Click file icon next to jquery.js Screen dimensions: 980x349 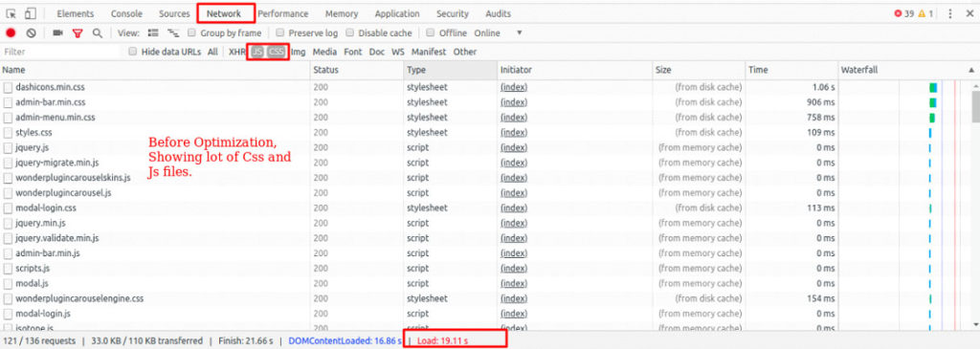[8, 148]
